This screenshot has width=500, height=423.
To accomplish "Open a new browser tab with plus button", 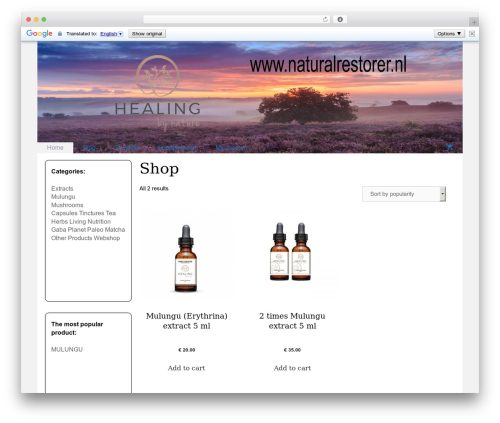I will (x=474, y=22).
